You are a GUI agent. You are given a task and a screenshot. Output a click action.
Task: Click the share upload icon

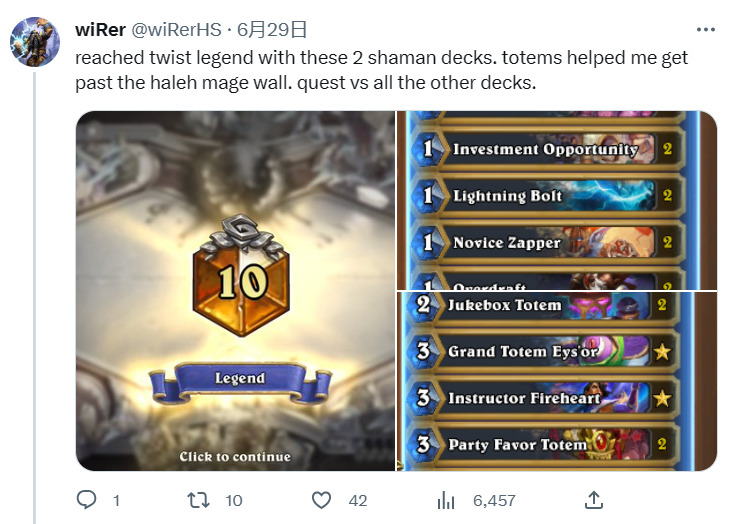594,500
